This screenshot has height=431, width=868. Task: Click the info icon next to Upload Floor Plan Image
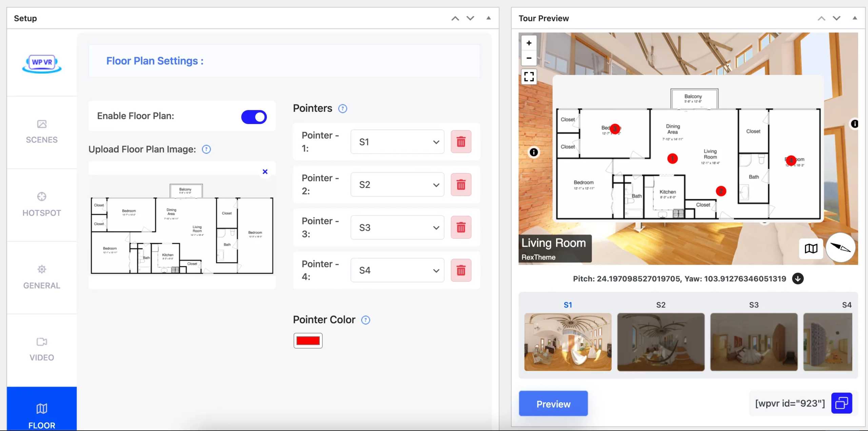point(206,149)
